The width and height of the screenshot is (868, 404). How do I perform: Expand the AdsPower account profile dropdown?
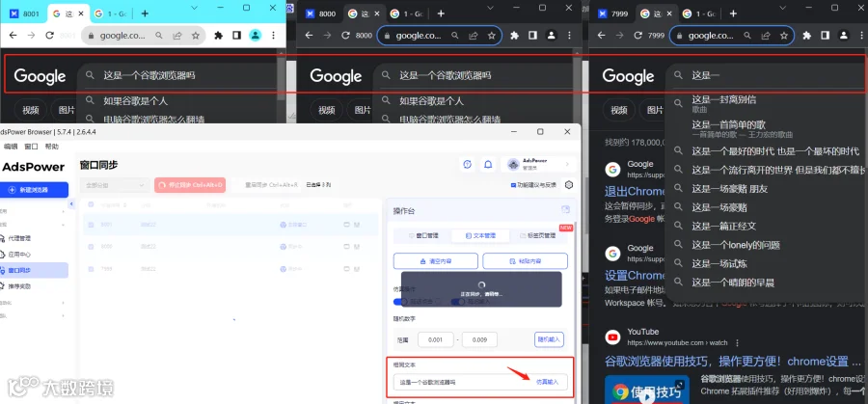coord(538,164)
